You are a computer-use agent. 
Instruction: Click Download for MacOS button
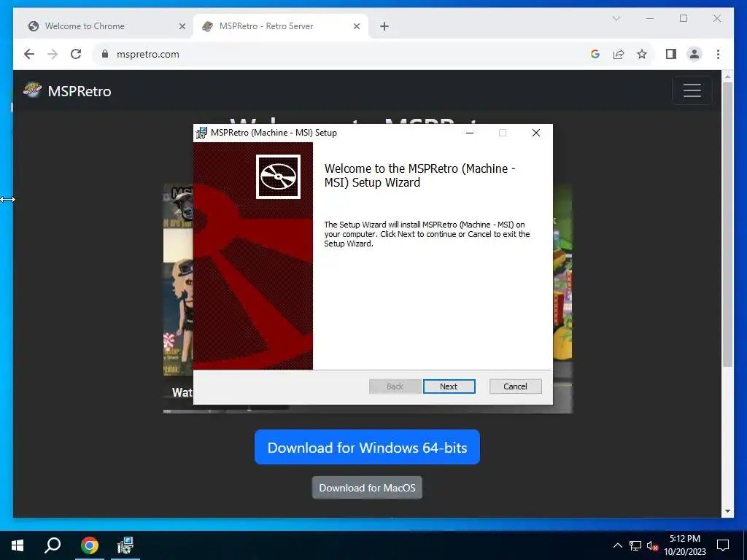point(367,488)
